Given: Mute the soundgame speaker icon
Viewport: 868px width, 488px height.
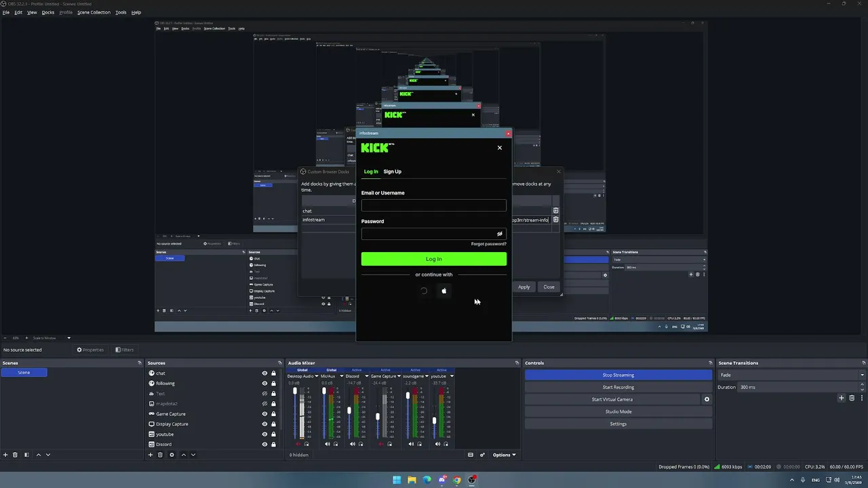Looking at the screenshot, I should 410,444.
